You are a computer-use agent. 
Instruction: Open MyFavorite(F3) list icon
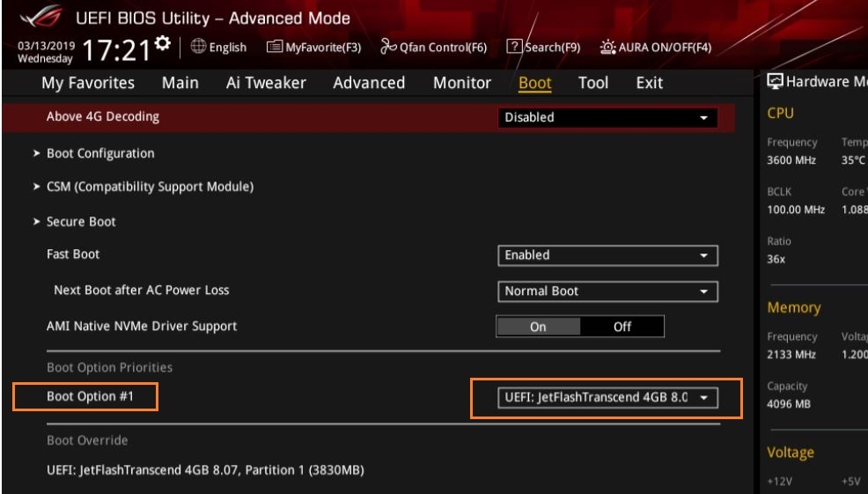(274, 47)
